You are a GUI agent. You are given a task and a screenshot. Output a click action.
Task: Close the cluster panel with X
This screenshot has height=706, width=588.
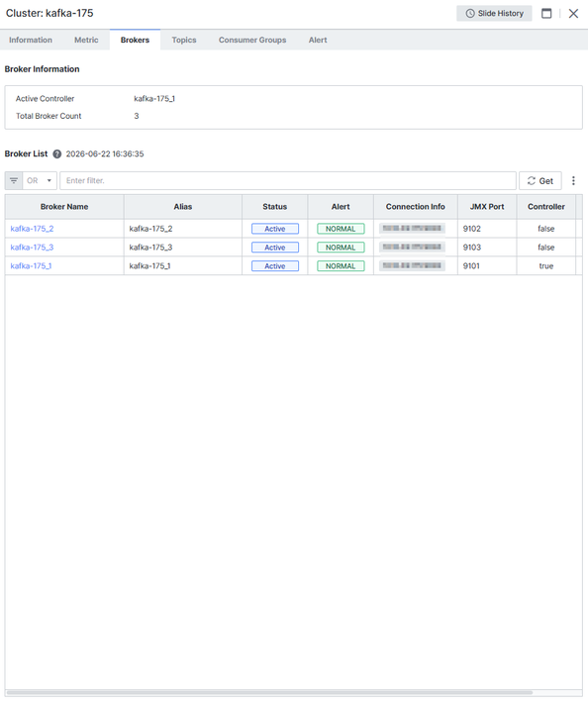tap(573, 14)
